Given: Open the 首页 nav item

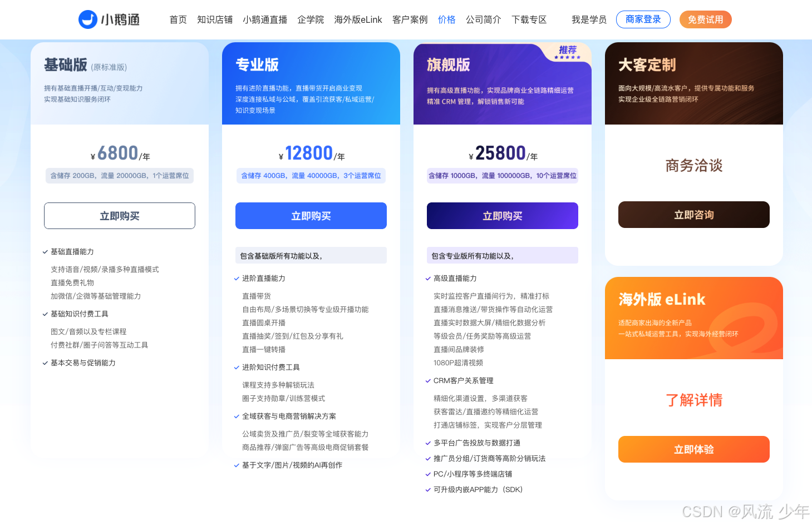Looking at the screenshot, I should [x=178, y=19].
